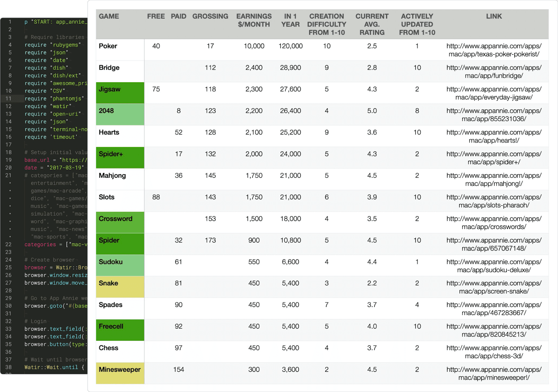The height and width of the screenshot is (392, 558).
Task: Select the yellow Minesweeper game cell
Action: pyautogui.click(x=120, y=374)
